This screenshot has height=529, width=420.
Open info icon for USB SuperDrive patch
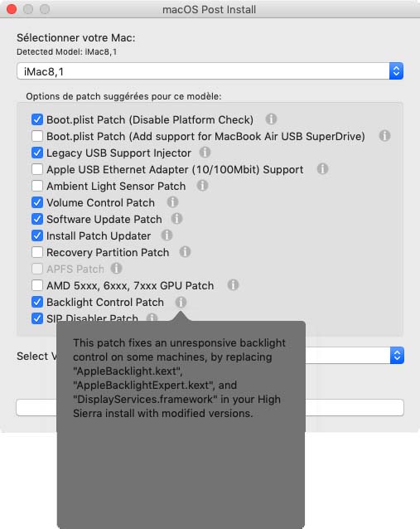[x=384, y=136]
